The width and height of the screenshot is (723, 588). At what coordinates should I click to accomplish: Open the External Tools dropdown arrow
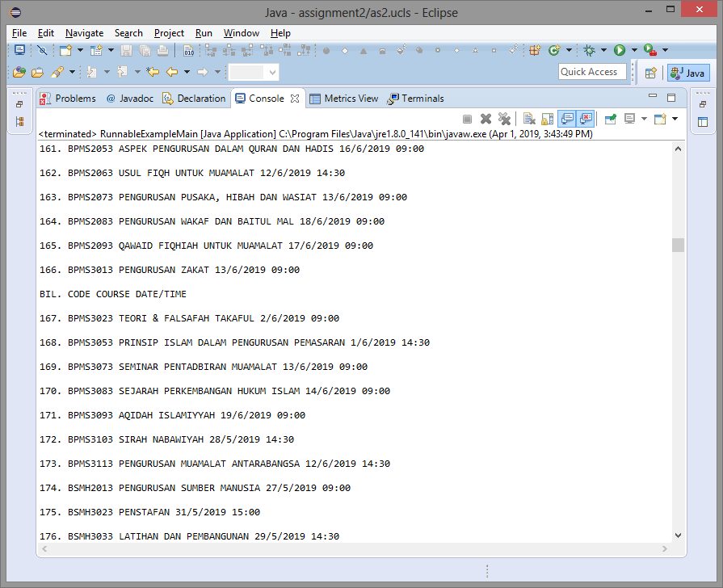[665, 50]
